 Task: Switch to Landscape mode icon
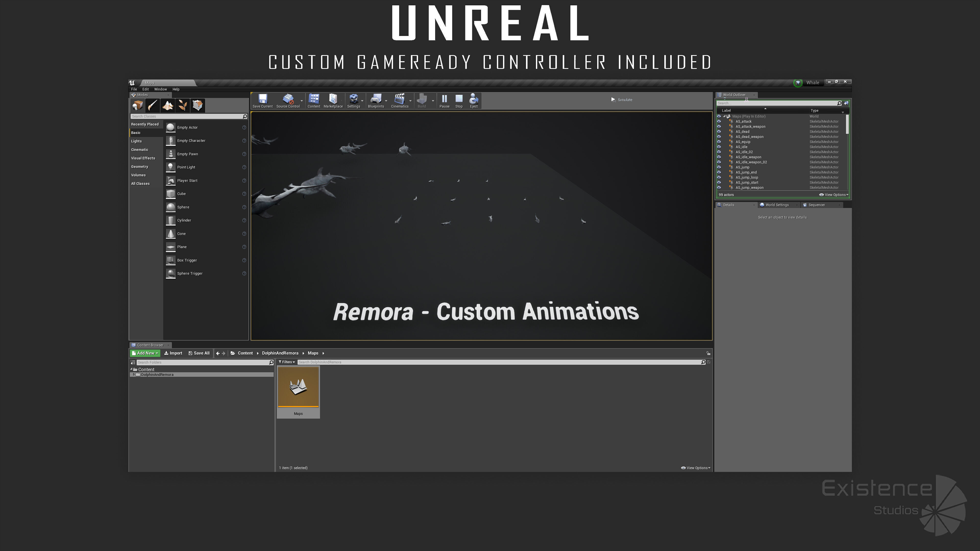(168, 105)
